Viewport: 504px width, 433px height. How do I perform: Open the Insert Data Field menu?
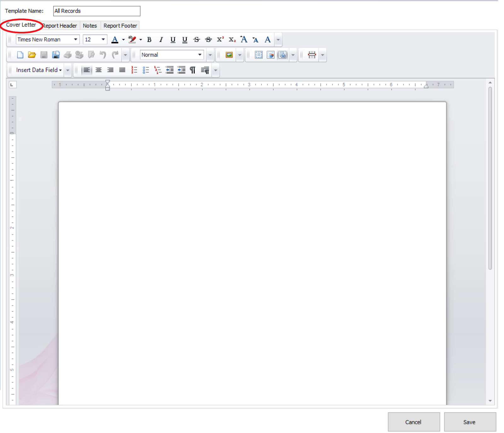coord(37,70)
